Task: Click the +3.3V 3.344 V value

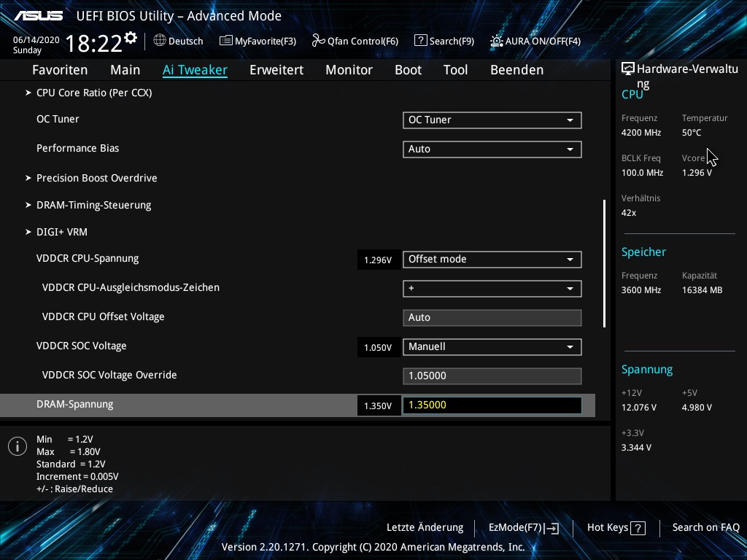Action: pos(636,448)
